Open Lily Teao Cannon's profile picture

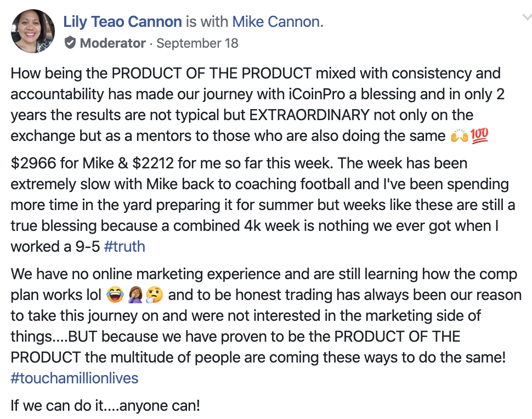[33, 32]
